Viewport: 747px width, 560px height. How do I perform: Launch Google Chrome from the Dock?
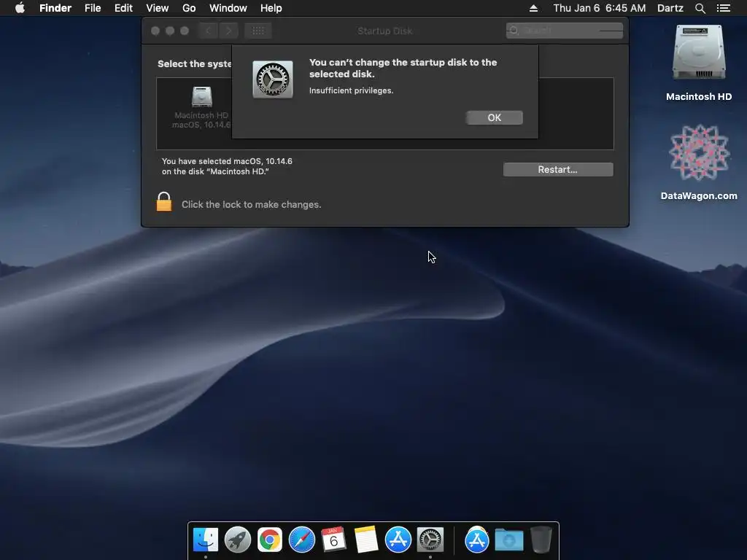270,540
